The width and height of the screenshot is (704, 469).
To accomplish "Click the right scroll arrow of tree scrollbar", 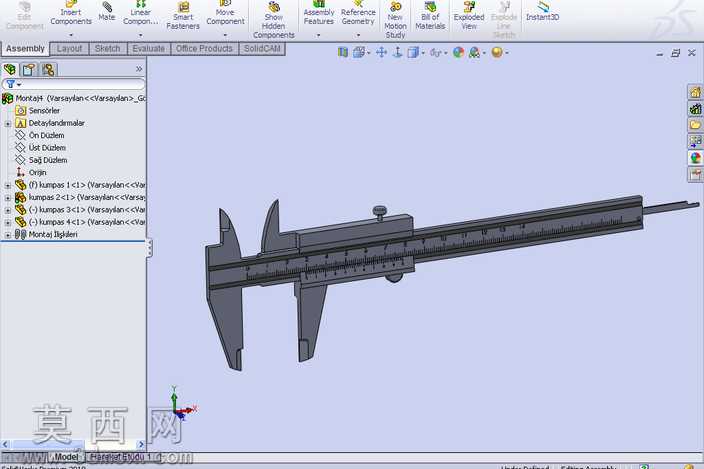I will tap(141, 444).
